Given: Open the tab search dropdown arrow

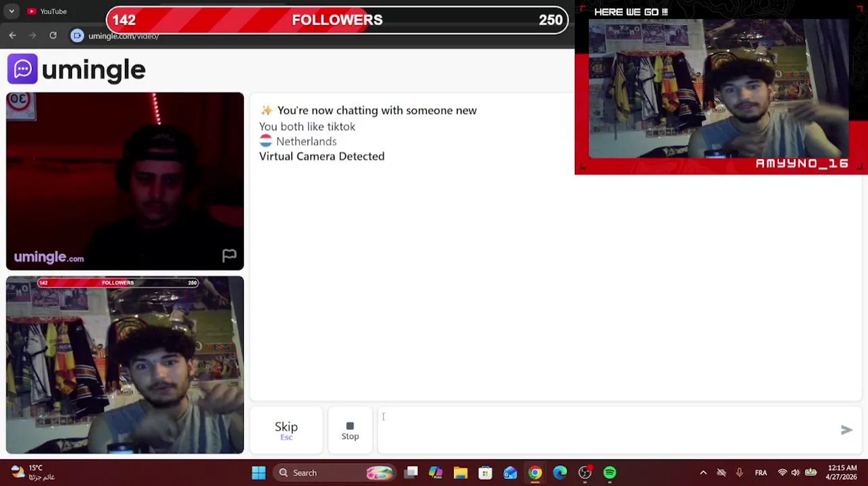Looking at the screenshot, I should (x=11, y=11).
